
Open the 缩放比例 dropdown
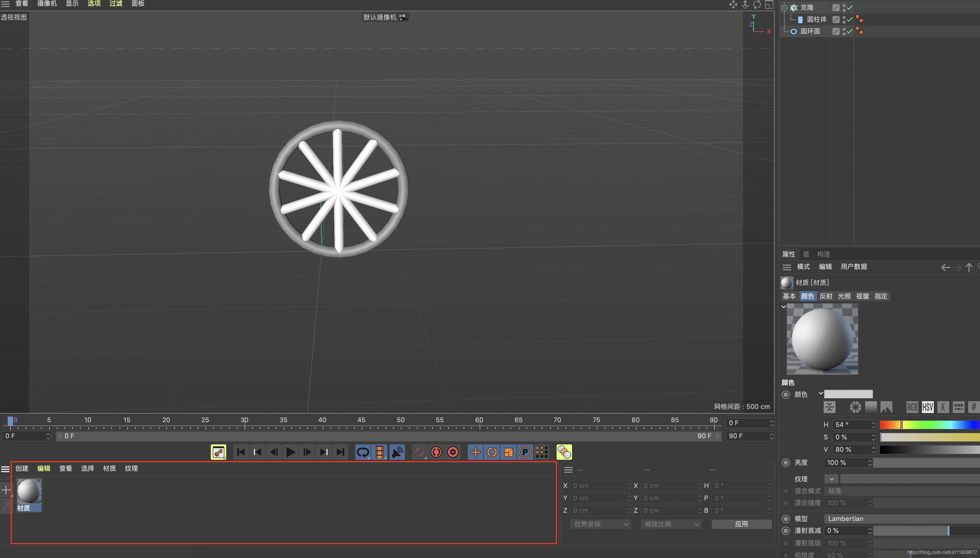tap(671, 524)
